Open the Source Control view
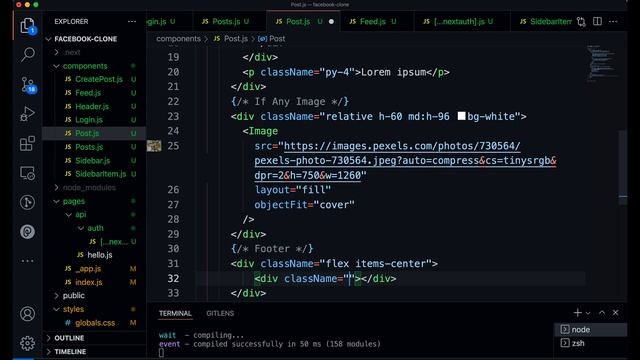Image resolution: width=640 pixels, height=360 pixels. point(27,84)
